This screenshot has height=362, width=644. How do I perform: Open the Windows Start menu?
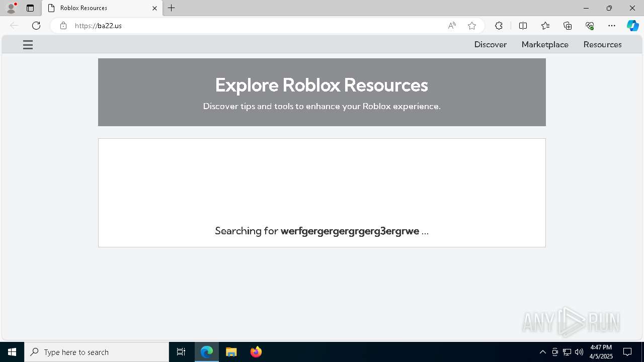pyautogui.click(x=12, y=352)
